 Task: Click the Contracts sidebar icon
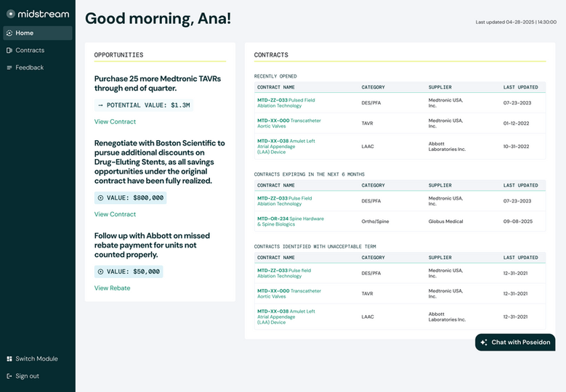[9, 51]
